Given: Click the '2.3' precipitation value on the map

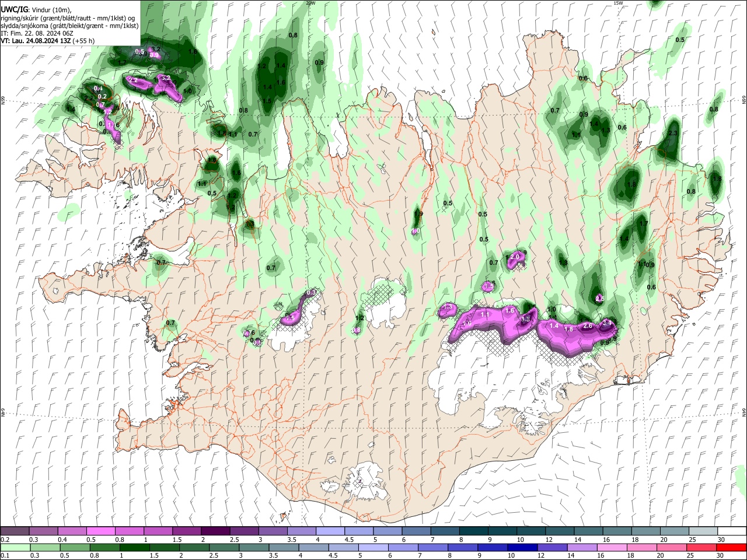Looking at the screenshot, I should coord(672,133).
